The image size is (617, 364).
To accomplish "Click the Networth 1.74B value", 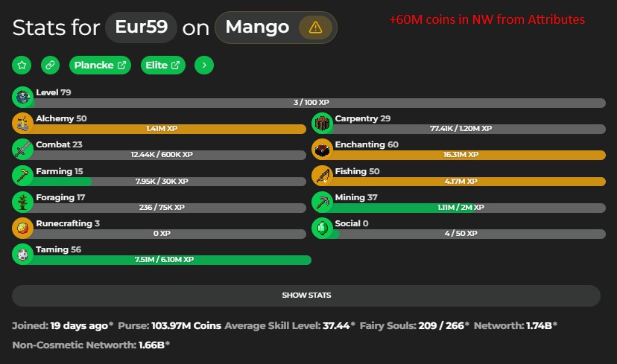I will (538, 326).
